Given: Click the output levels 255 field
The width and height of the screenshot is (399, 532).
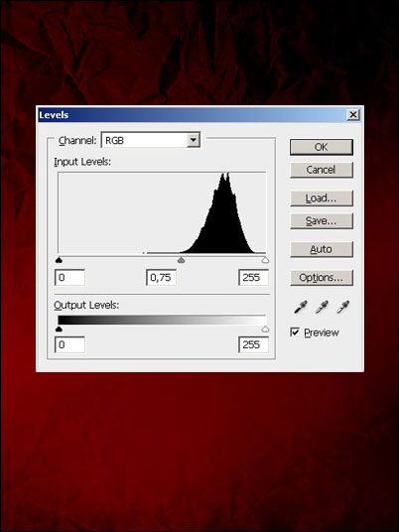Looking at the screenshot, I should pyautogui.click(x=253, y=344).
